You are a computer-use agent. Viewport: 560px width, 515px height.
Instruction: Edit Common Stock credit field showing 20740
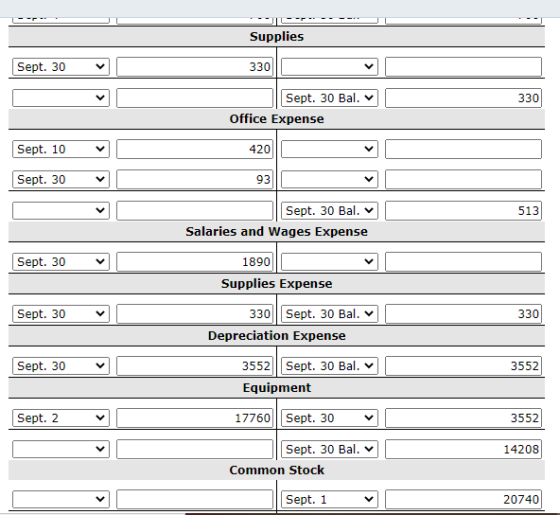(x=463, y=499)
